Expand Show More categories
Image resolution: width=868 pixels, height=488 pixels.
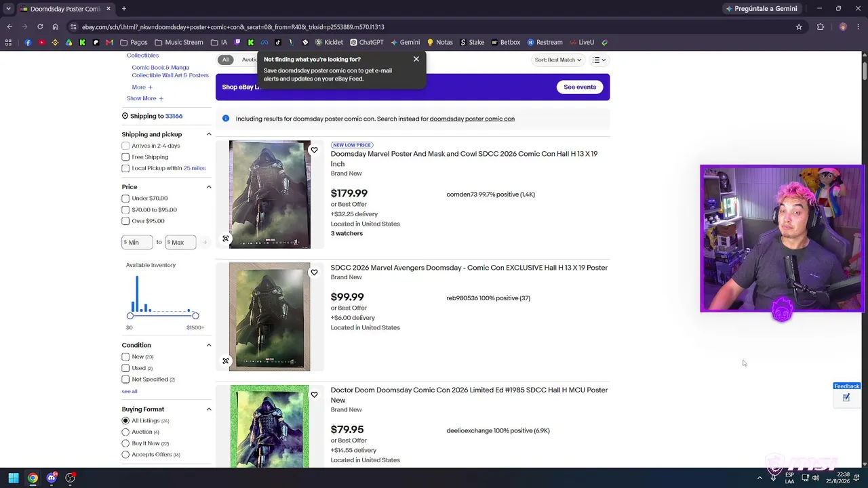145,98
